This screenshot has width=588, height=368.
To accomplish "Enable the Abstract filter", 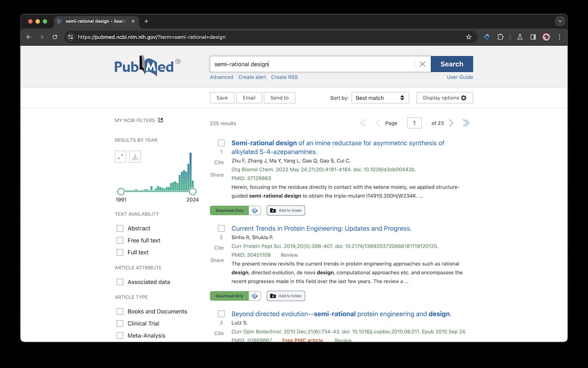I will (120, 228).
